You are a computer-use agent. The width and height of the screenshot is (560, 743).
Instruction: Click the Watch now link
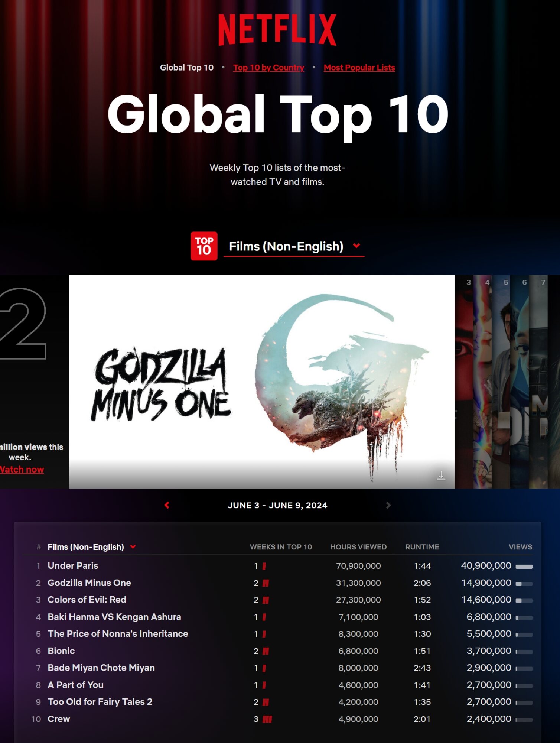point(22,470)
